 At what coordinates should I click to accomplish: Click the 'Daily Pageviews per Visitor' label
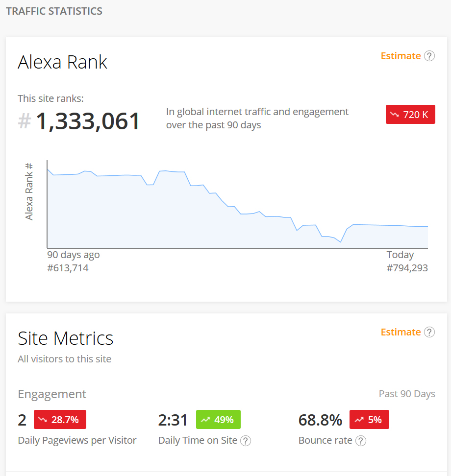(77, 440)
